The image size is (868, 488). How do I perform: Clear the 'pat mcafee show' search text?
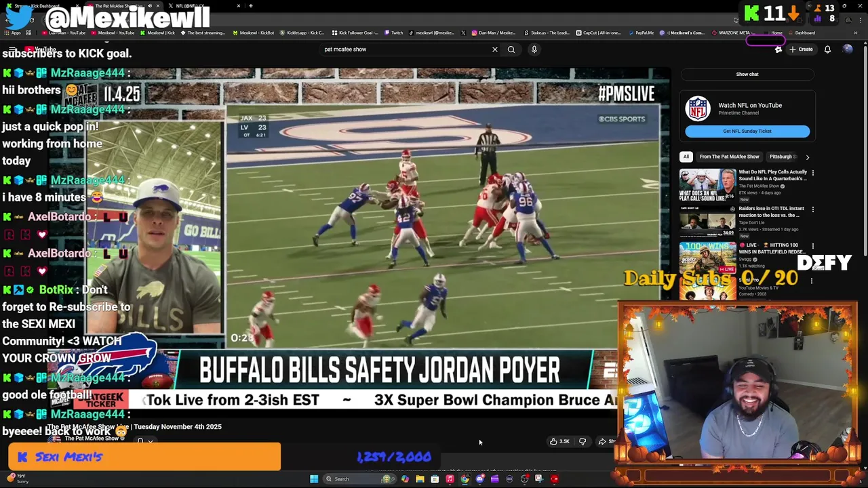tap(494, 49)
